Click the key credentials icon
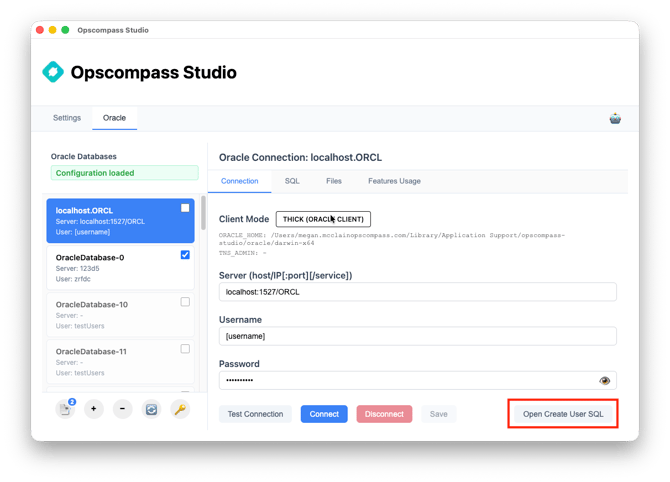The width and height of the screenshot is (670, 482). [x=180, y=409]
